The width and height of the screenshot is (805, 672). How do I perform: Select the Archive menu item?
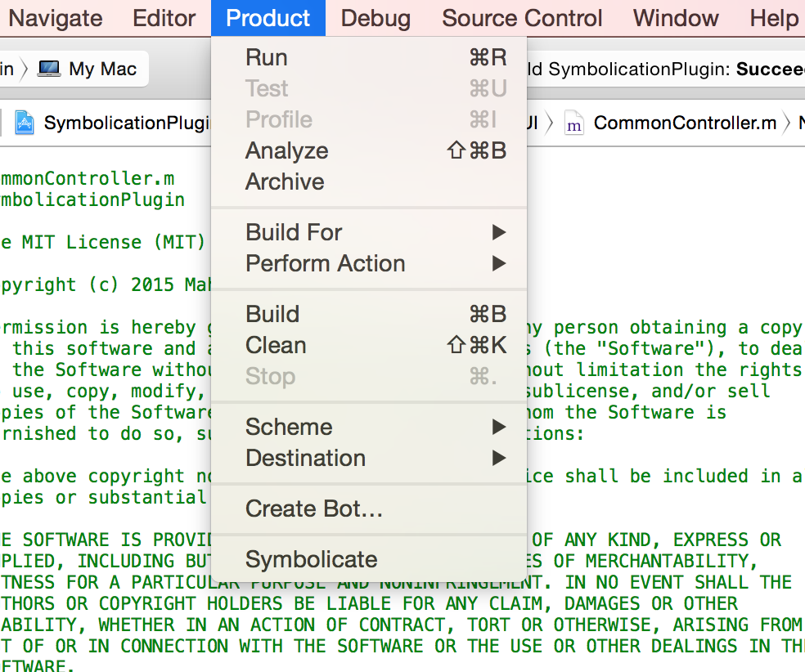pyautogui.click(x=369, y=181)
